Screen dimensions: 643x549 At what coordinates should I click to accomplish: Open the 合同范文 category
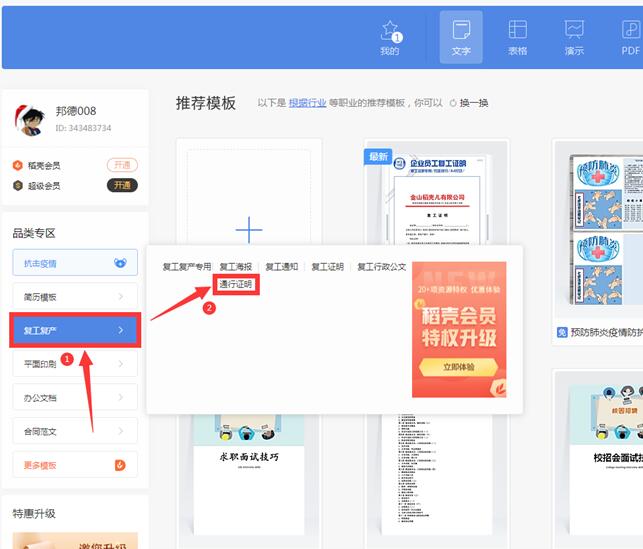pyautogui.click(x=75, y=431)
